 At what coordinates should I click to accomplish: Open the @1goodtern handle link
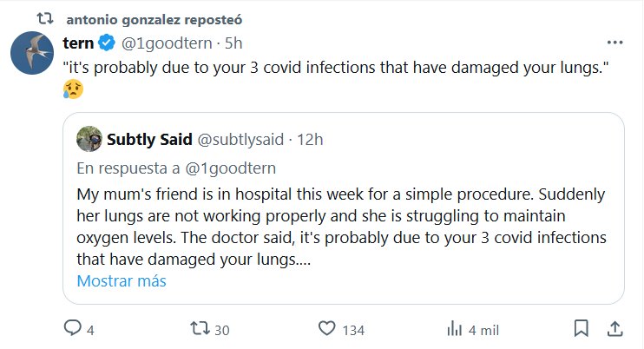(x=164, y=43)
